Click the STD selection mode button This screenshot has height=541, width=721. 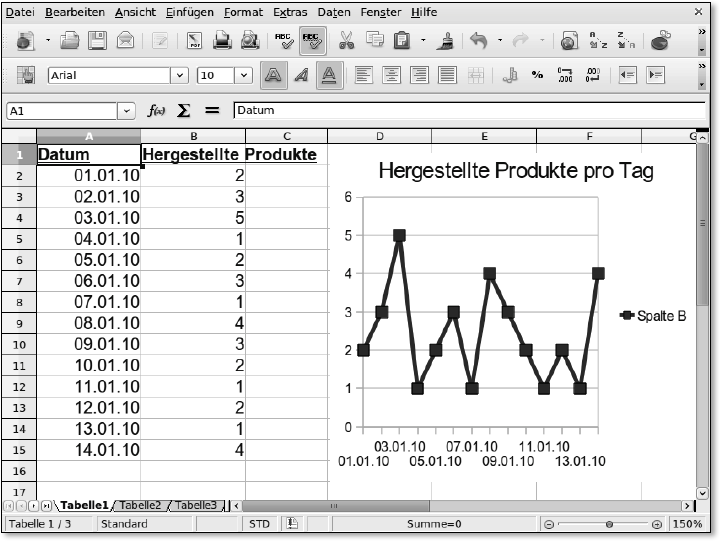[259, 524]
